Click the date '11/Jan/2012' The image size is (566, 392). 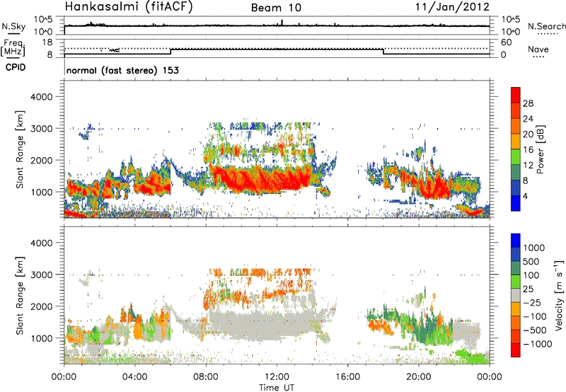coord(452,7)
